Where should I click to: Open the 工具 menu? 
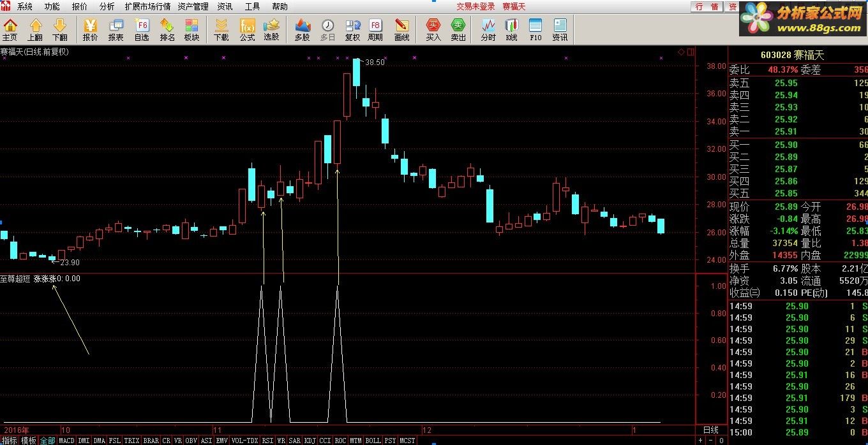(252, 6)
